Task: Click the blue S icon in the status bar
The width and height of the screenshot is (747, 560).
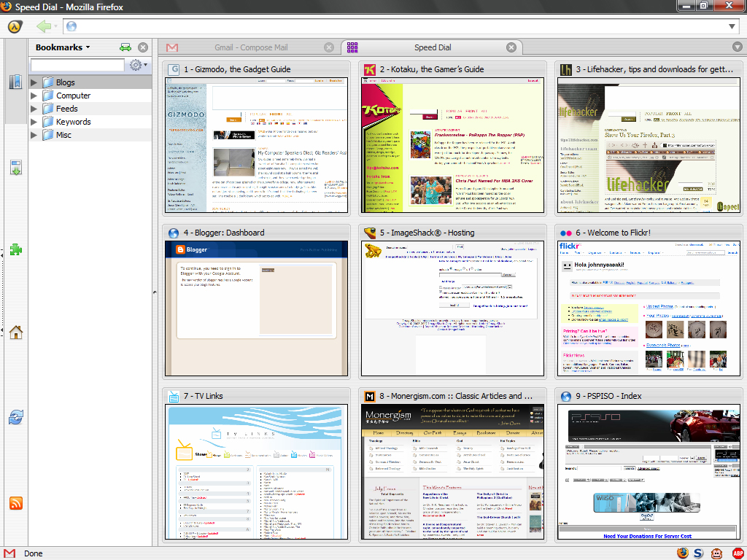Action: tap(698, 553)
